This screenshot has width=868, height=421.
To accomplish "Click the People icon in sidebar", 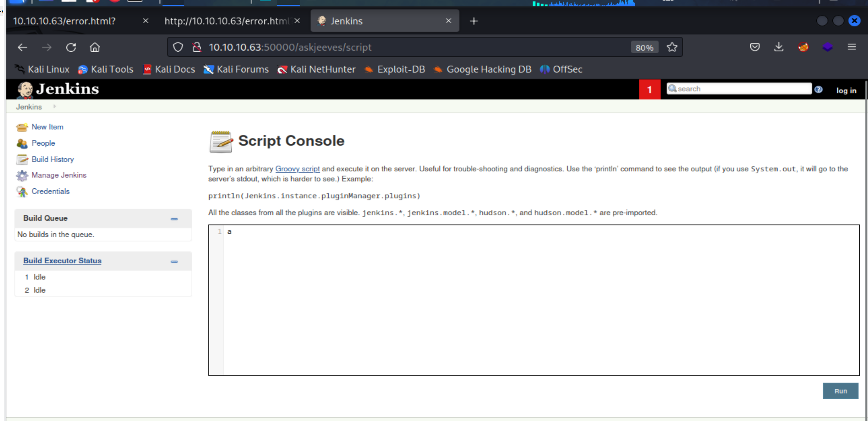I will pyautogui.click(x=22, y=143).
